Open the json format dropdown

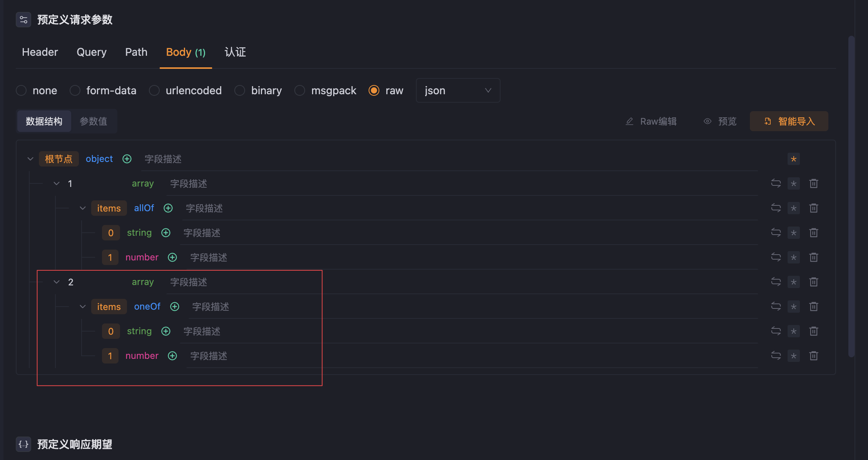pos(456,90)
